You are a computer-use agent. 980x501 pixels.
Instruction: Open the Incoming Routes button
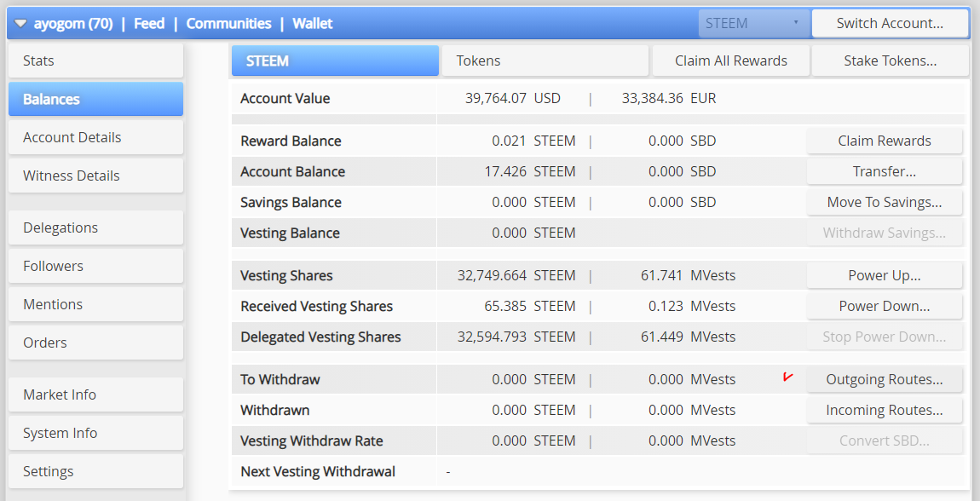tap(885, 410)
